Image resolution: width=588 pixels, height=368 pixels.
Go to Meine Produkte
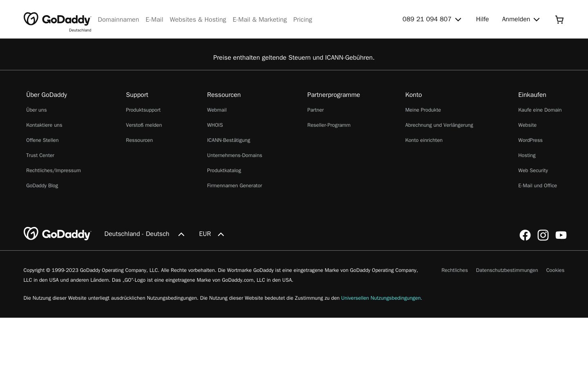pos(423,110)
